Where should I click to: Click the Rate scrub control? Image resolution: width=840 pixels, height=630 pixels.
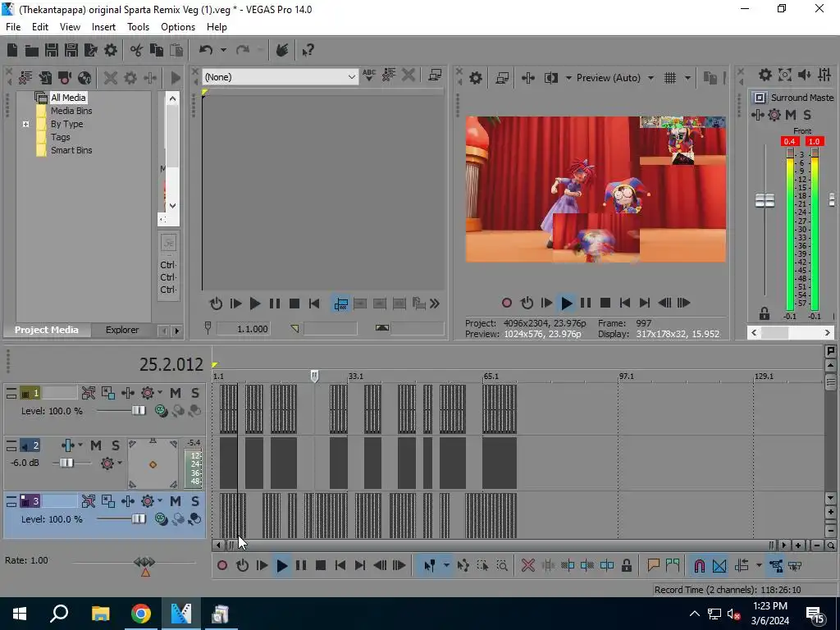pyautogui.click(x=144, y=563)
